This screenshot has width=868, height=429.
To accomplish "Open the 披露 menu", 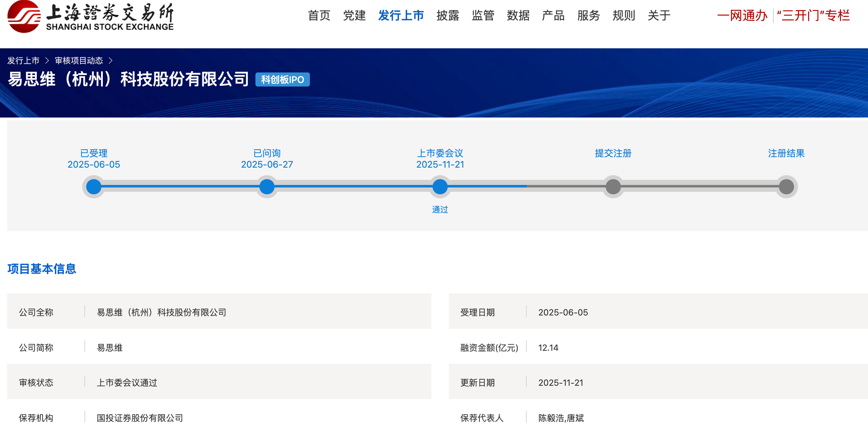I will (447, 16).
